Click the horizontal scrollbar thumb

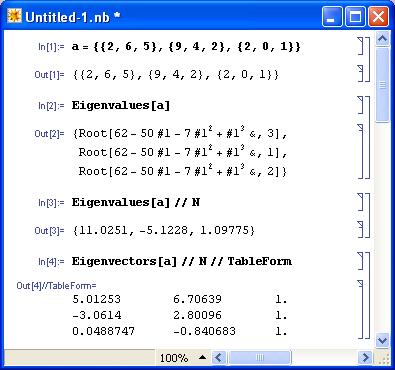coord(259,358)
